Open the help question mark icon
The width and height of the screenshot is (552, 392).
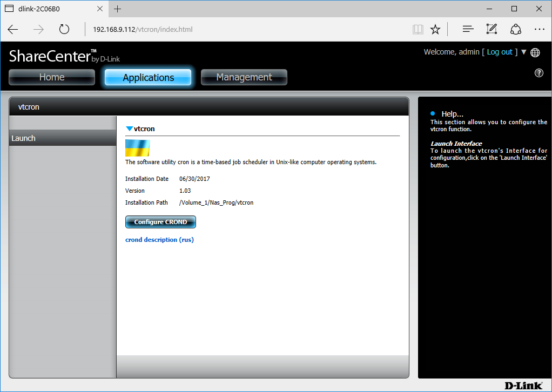click(x=539, y=73)
